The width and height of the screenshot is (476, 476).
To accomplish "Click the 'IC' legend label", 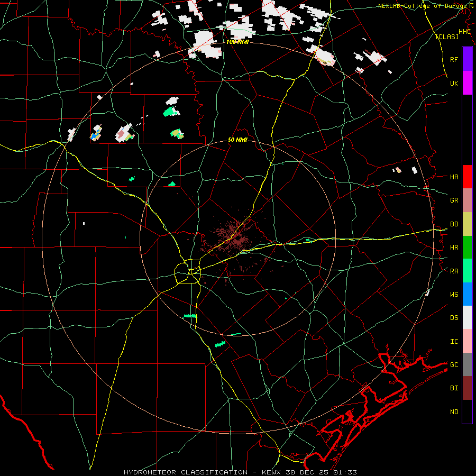I will tap(454, 341).
